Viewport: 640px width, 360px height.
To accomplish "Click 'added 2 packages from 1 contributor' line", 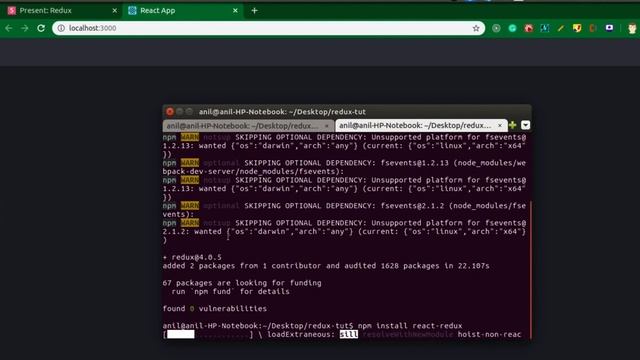I will click(326, 266).
